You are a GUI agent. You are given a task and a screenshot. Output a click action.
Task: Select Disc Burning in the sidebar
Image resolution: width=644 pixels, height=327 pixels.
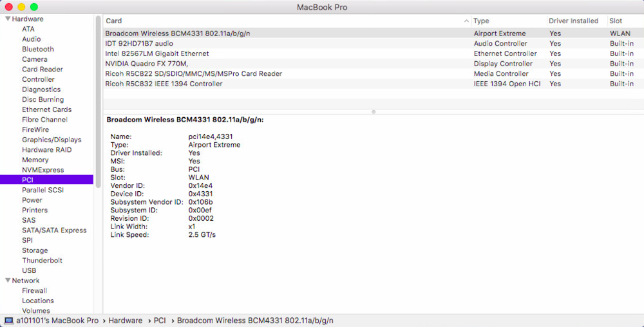[43, 99]
